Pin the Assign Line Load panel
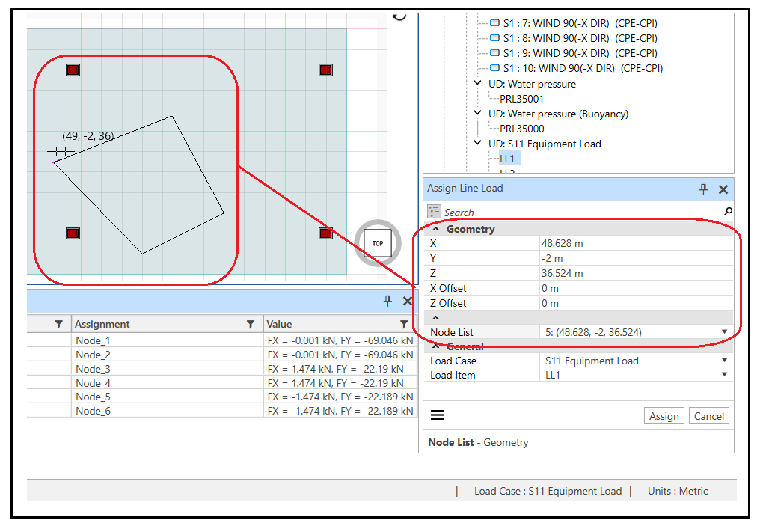The width and height of the screenshot is (760, 532). click(x=703, y=189)
